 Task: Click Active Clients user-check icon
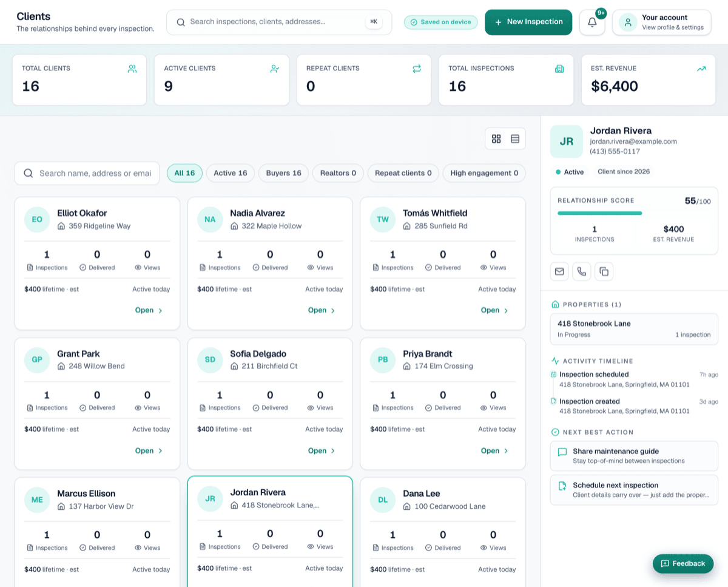coord(275,69)
